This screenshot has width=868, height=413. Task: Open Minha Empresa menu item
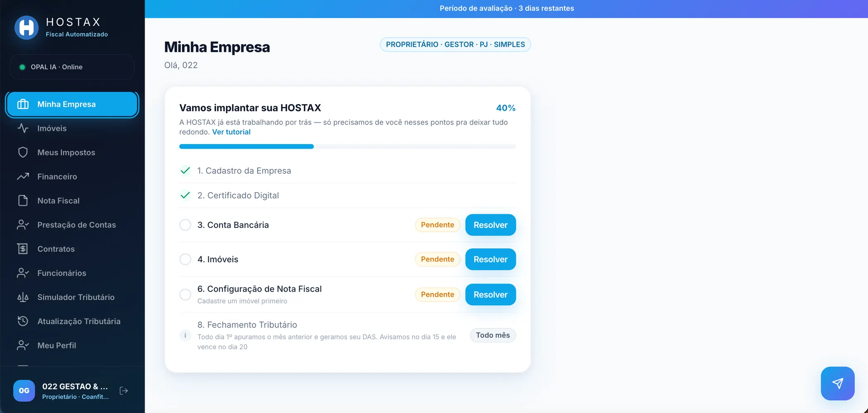point(72,104)
